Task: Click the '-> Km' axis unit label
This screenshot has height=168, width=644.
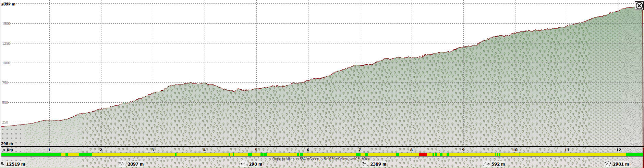Action: pyautogui.click(x=7, y=150)
